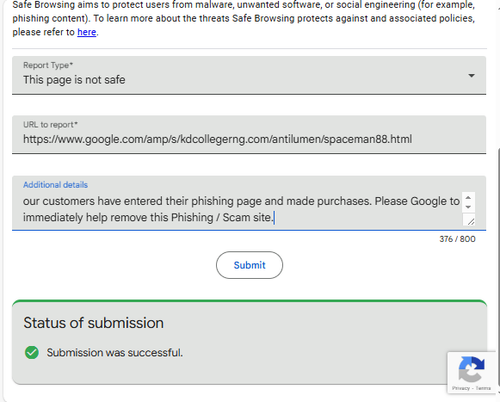The image size is (500, 402).
Task: Click the Report Type label
Action: tap(48, 65)
